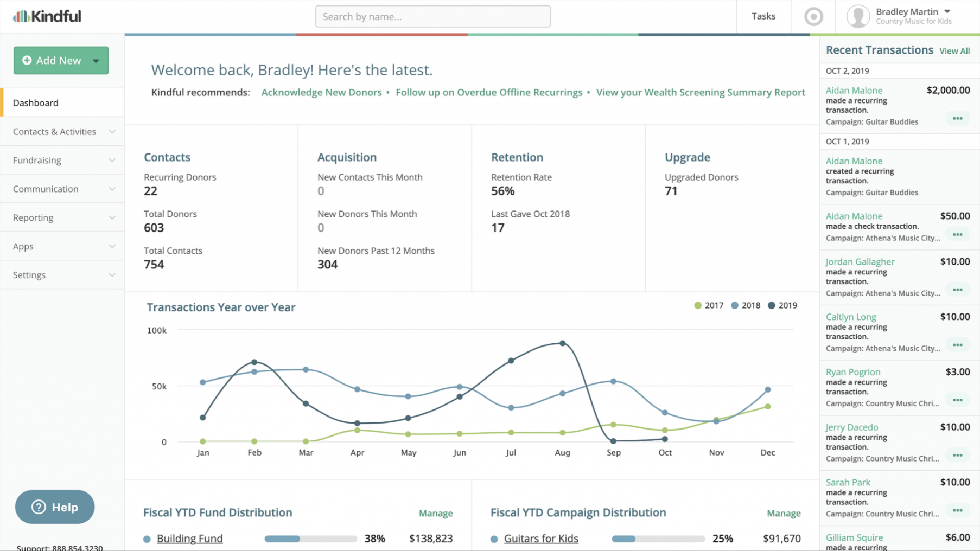
Task: Open options for Jerry Dacedo's transaction
Action: [x=958, y=456]
